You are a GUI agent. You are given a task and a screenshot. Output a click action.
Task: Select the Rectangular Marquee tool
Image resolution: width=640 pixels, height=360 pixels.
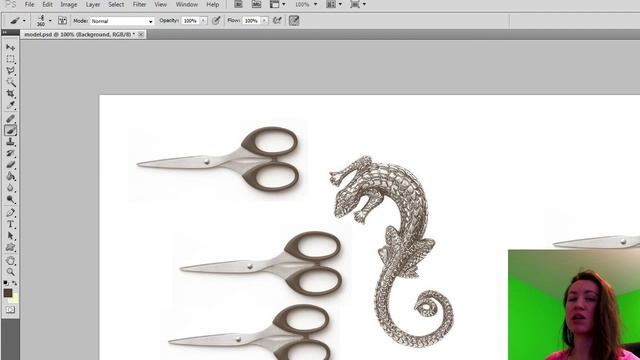[x=10, y=59]
